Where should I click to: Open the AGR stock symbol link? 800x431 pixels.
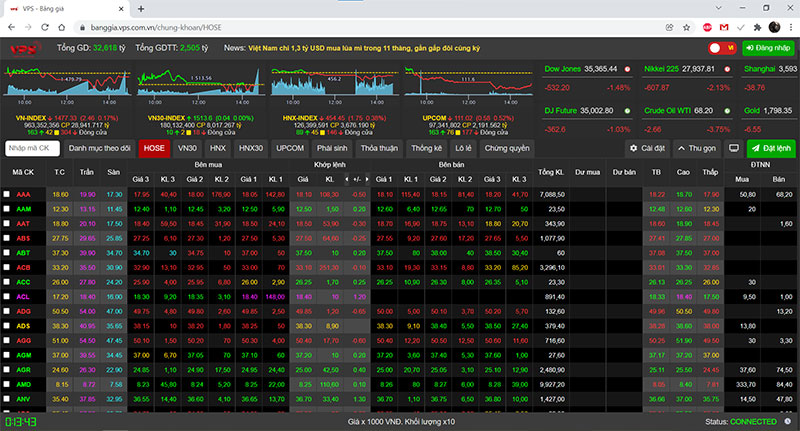23,370
